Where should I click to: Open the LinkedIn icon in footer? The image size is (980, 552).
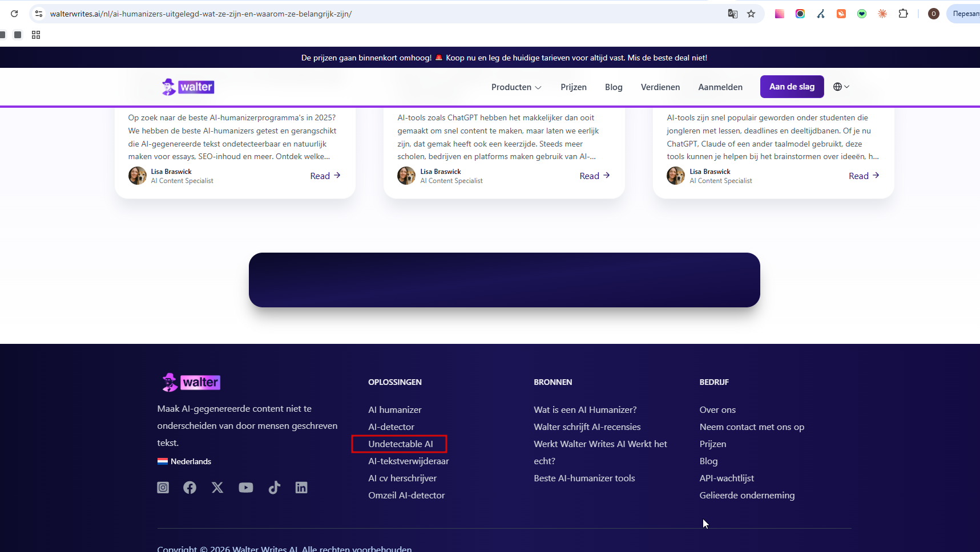pos(301,488)
